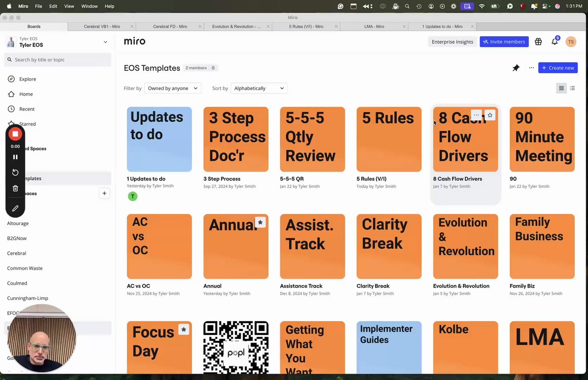Open the Edit menu
The height and width of the screenshot is (380, 588).
pos(53,6)
